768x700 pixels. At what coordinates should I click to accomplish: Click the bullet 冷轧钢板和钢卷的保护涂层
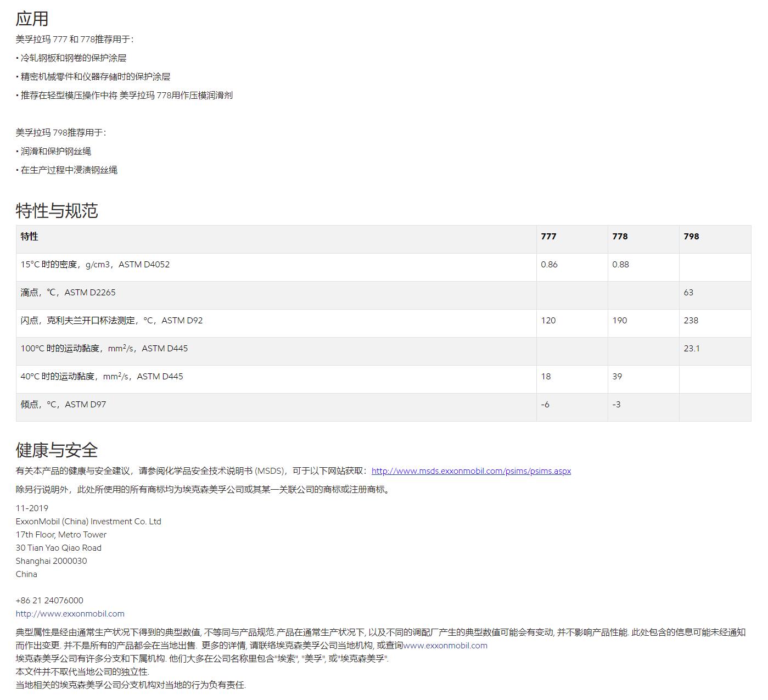(71, 58)
